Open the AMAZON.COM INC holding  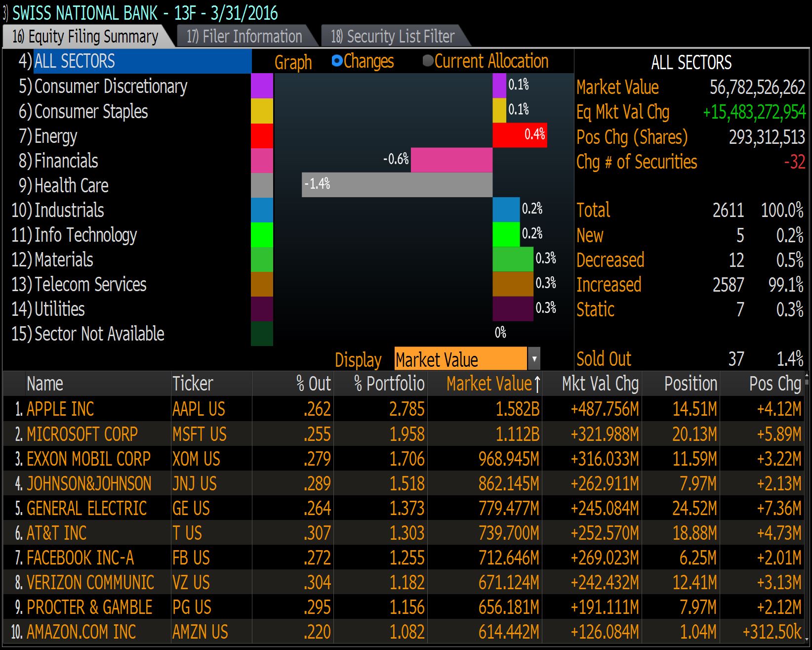[x=81, y=631]
